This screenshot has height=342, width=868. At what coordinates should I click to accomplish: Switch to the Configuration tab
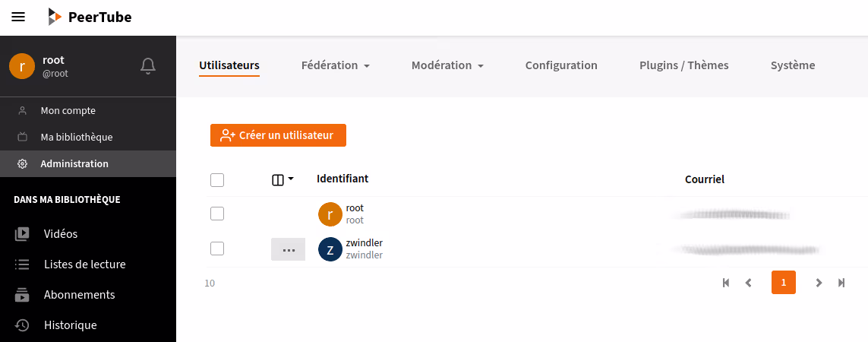(561, 65)
